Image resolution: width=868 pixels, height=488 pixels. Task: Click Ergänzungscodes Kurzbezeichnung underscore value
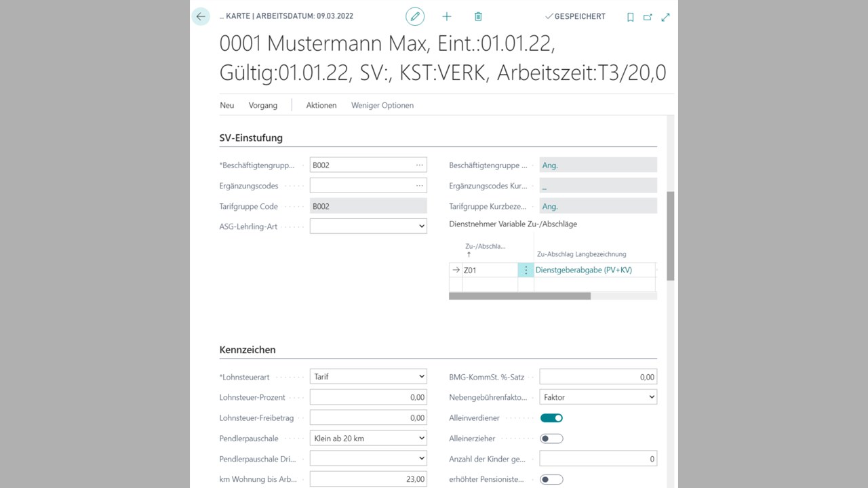[598, 186]
